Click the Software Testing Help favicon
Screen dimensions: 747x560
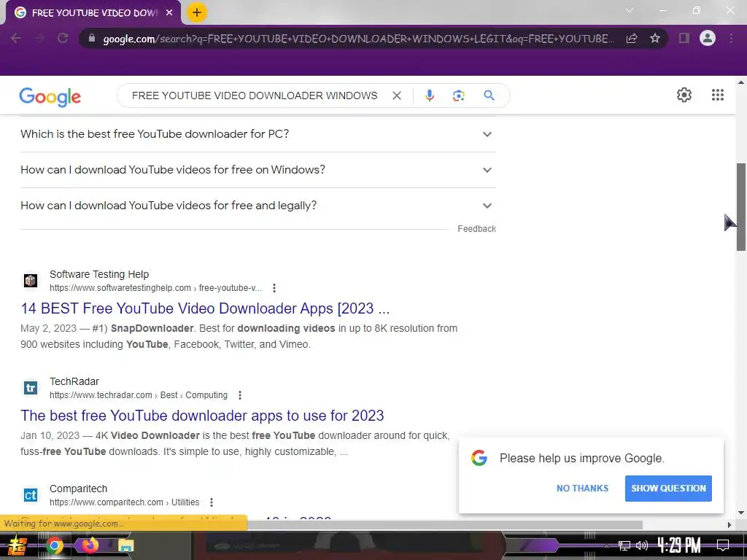(x=31, y=281)
